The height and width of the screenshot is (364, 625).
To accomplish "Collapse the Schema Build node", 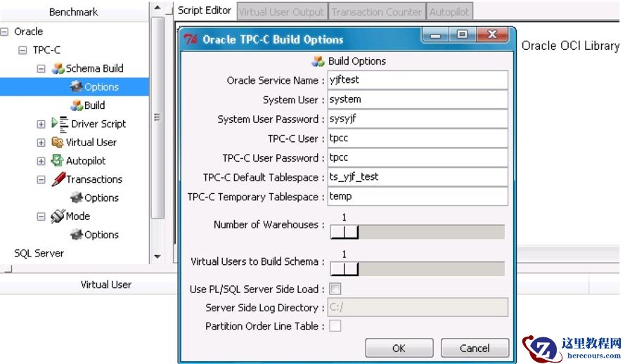I will coord(41,69).
